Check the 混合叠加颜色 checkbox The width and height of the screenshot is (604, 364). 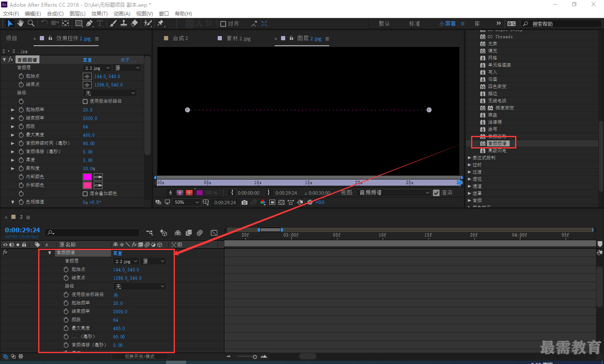coord(85,194)
